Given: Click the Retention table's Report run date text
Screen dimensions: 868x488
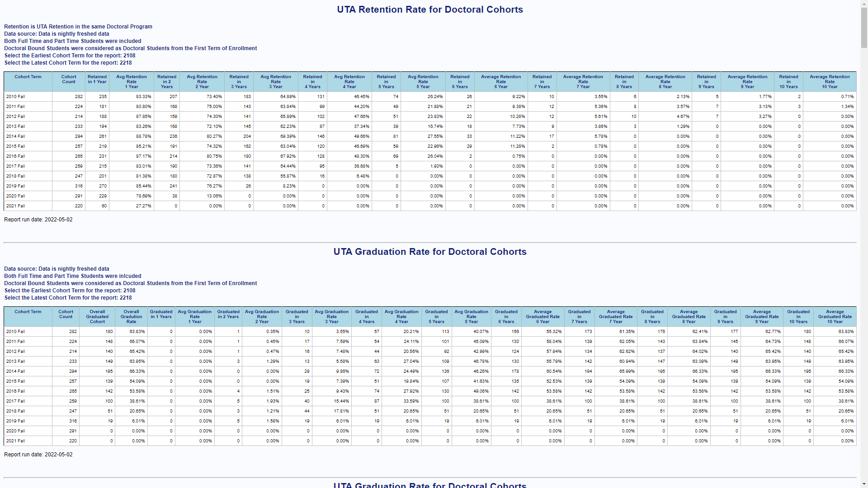Looking at the screenshot, I should 38,220.
